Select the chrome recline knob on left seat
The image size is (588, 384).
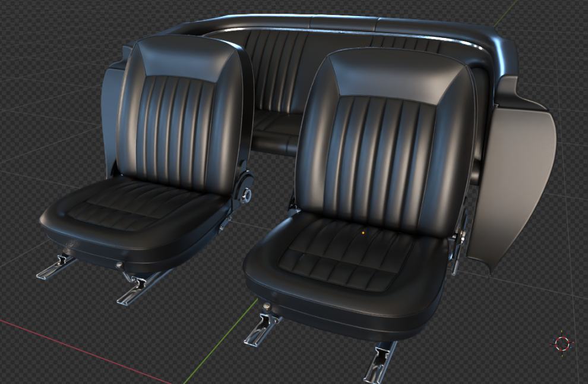pyautogui.click(x=246, y=195)
